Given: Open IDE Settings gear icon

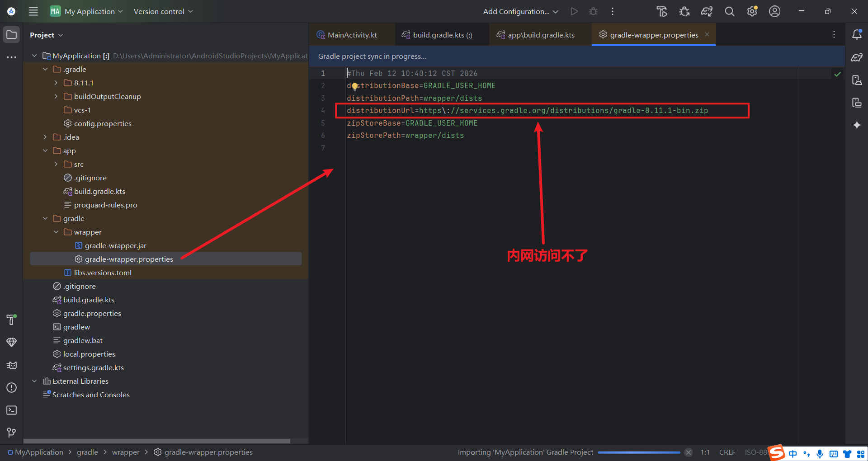Looking at the screenshot, I should (752, 11).
